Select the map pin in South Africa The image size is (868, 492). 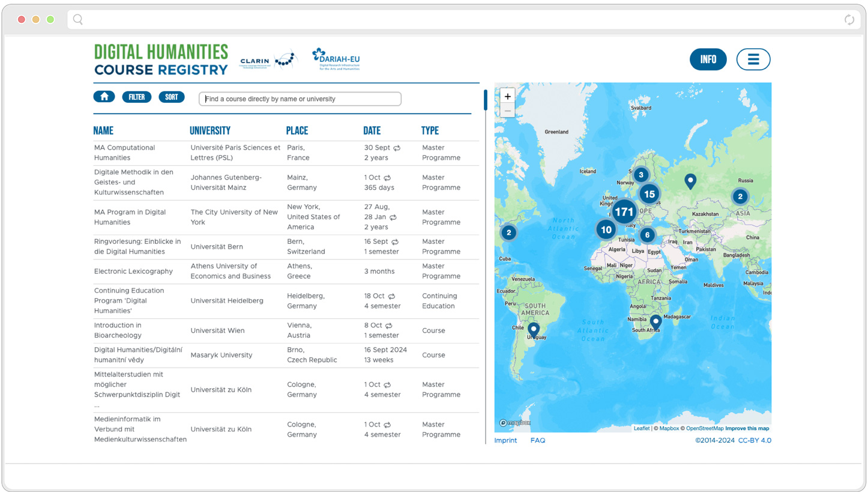[656, 323]
